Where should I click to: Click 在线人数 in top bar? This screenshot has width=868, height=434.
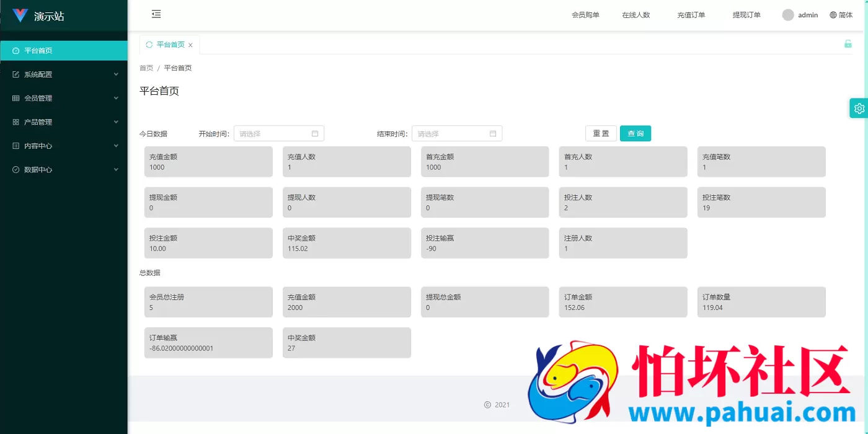pyautogui.click(x=636, y=15)
